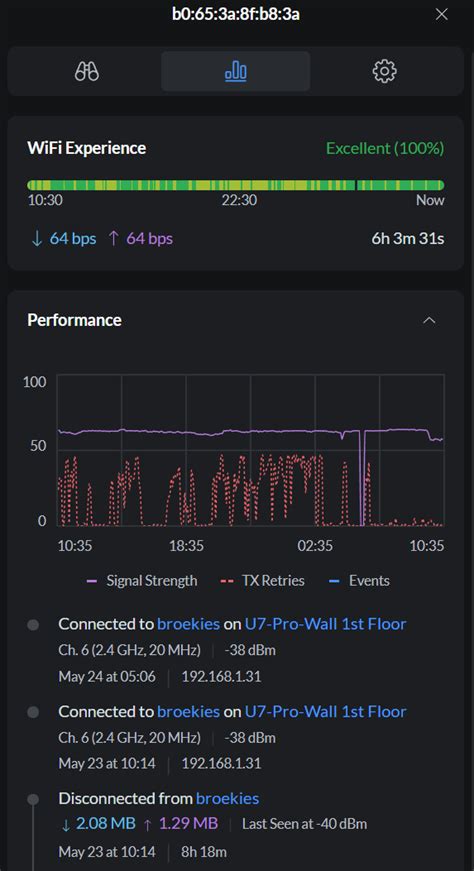This screenshot has width=474, height=871.
Task: Select the first connection event dot
Action: coord(33,625)
